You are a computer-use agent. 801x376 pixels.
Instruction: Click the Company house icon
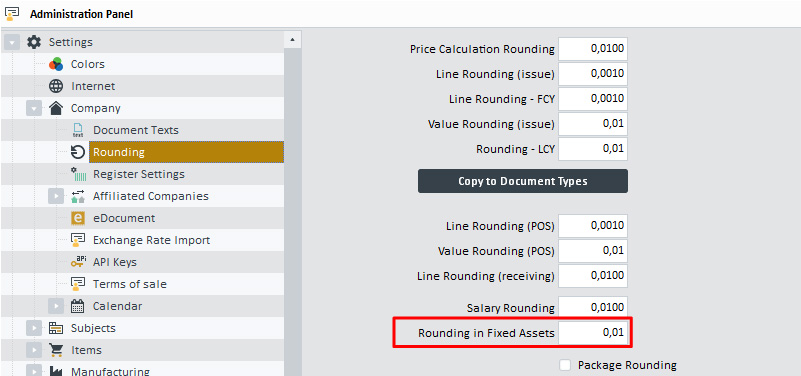point(56,108)
